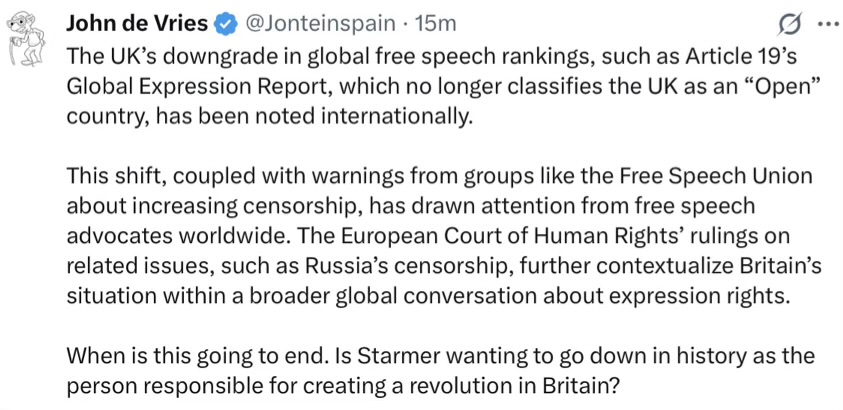Click the paragraph "When is this going to end"
Image resolution: width=843 pixels, height=410 pixels.
pos(440,372)
